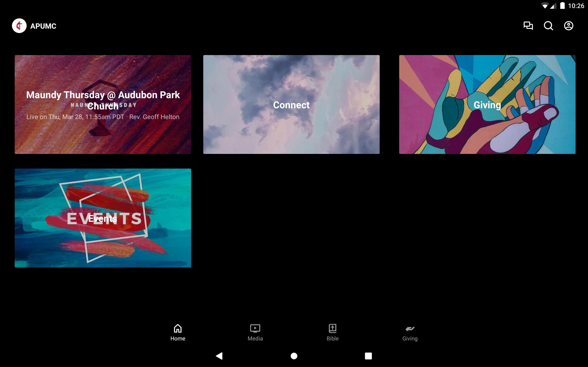Tap the Wi-Fi status indicator
The width and height of the screenshot is (588, 367).
(x=545, y=6)
